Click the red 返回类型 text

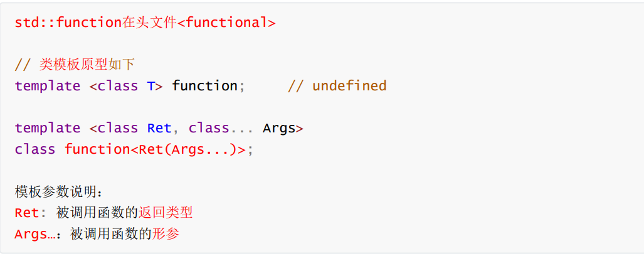[166, 213]
